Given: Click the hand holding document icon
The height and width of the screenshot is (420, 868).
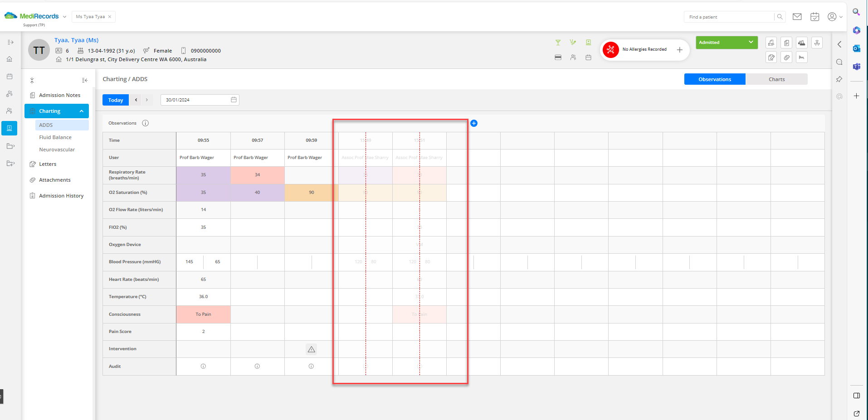Looking at the screenshot, I should point(771,43).
